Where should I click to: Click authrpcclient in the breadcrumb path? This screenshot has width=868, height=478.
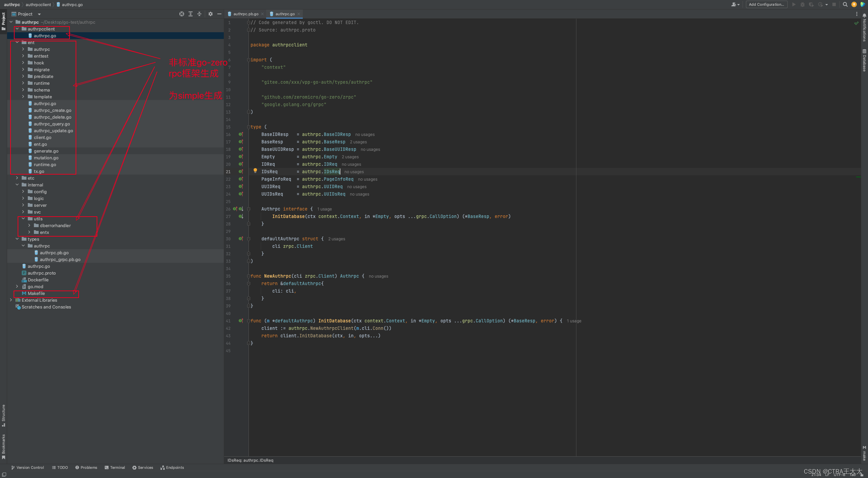click(x=38, y=4)
